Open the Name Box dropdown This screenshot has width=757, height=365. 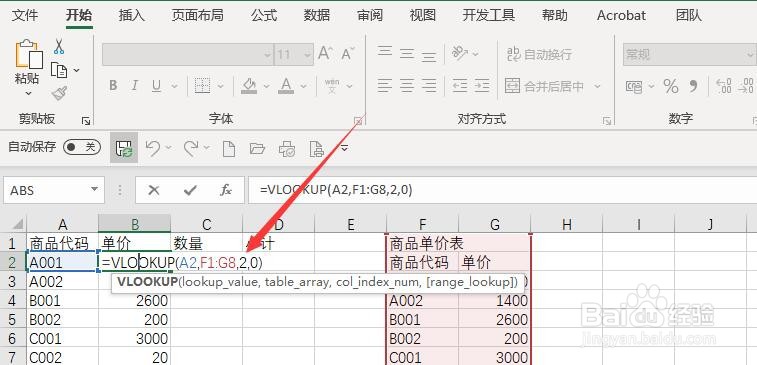point(95,190)
